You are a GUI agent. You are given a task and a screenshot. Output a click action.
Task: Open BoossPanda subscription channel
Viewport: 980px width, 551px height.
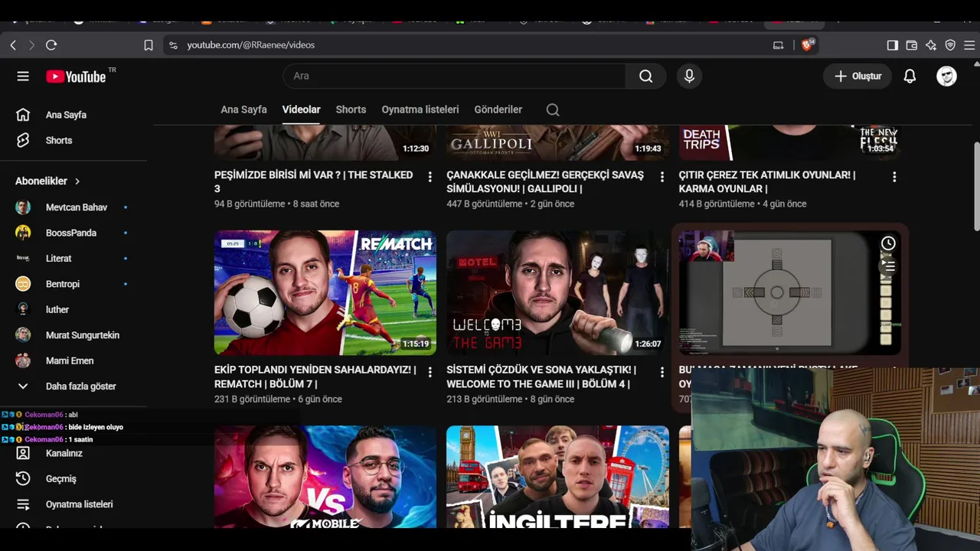coord(73,233)
